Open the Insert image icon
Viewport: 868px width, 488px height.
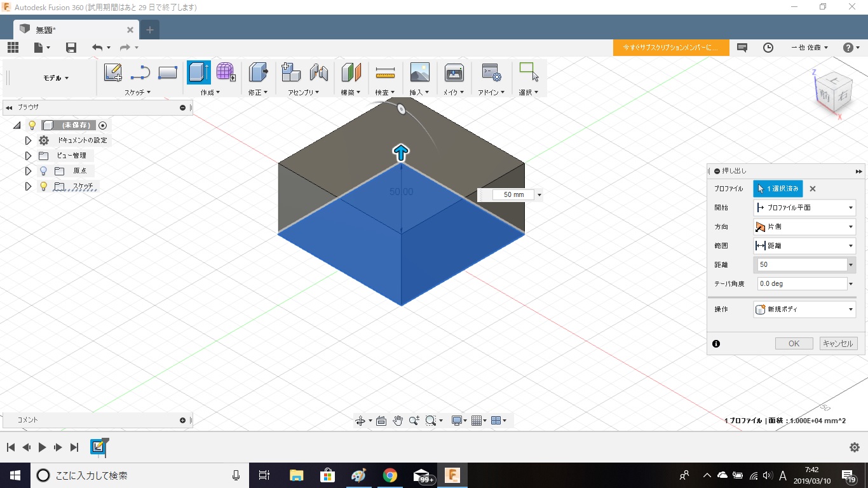point(419,72)
